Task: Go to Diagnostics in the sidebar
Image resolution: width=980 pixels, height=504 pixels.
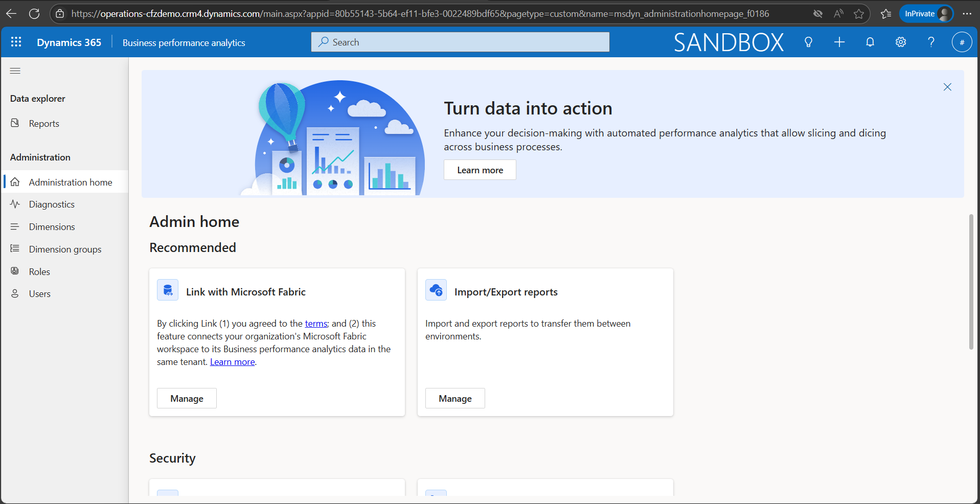Action: coord(52,204)
